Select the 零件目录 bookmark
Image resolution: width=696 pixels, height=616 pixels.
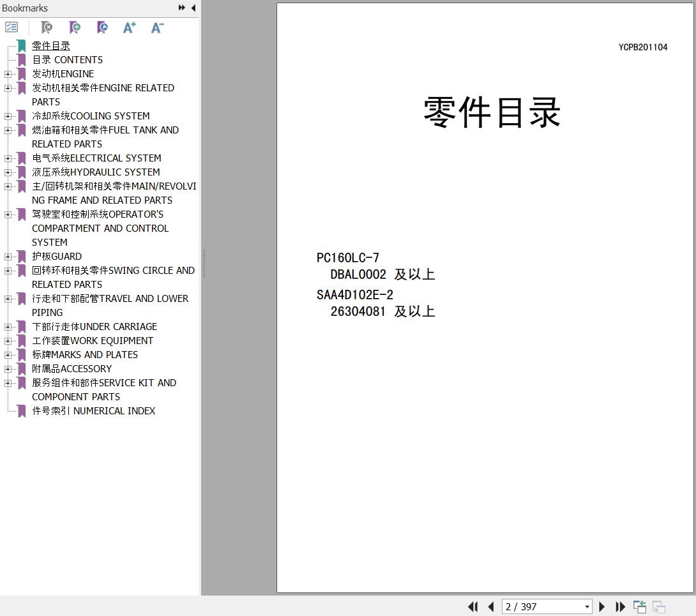pos(51,46)
